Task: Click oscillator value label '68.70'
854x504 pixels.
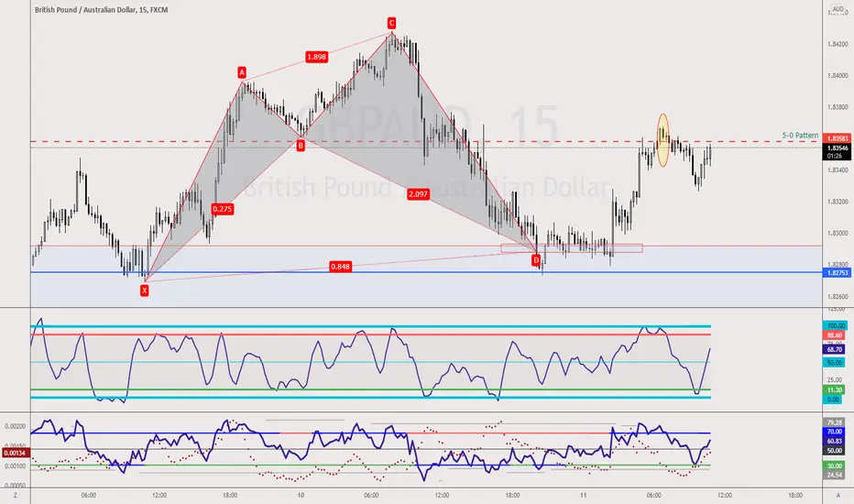Action: 835,349
